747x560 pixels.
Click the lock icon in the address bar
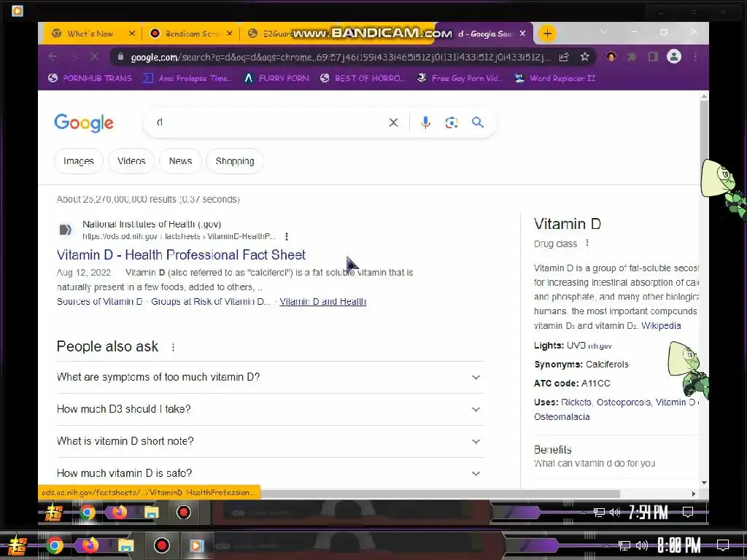(120, 57)
